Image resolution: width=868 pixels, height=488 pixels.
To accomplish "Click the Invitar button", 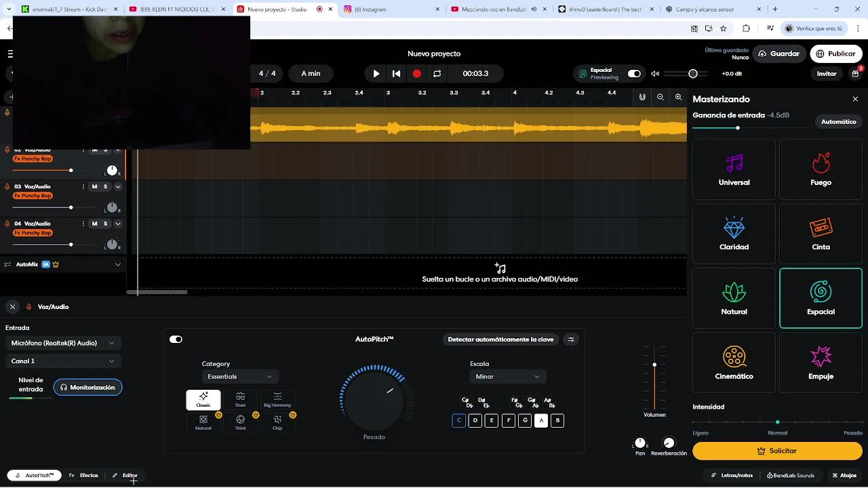I will click(827, 74).
